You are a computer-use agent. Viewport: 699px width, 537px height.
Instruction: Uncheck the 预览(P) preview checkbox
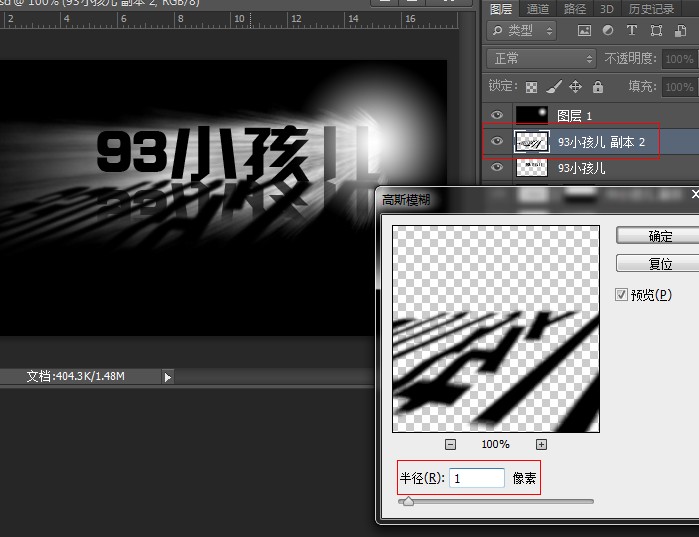(x=622, y=295)
